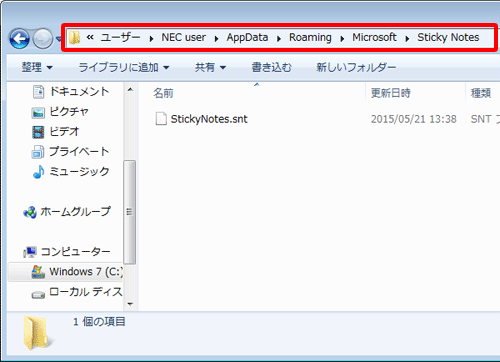Click the 1 個の項目 status text
Image resolution: width=500 pixels, height=362 pixels.
click(99, 322)
